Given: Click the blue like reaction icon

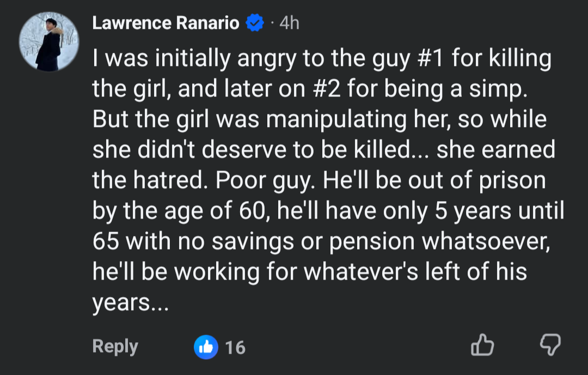Looking at the screenshot, I should [206, 347].
